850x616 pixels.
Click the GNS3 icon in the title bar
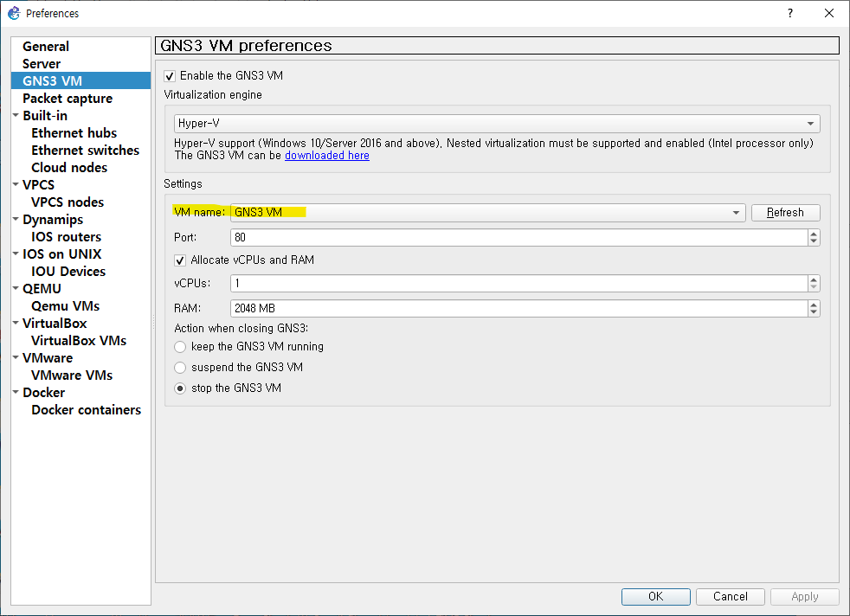(14, 13)
